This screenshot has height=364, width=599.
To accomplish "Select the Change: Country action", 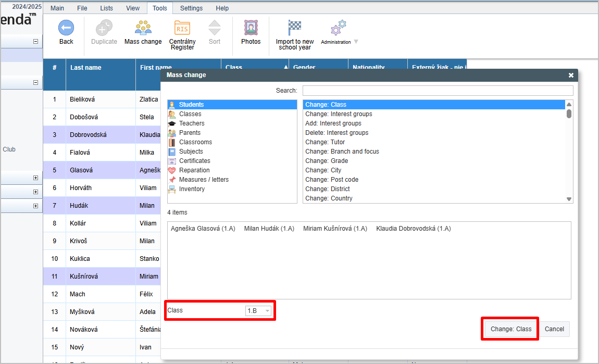I will (x=434, y=198).
